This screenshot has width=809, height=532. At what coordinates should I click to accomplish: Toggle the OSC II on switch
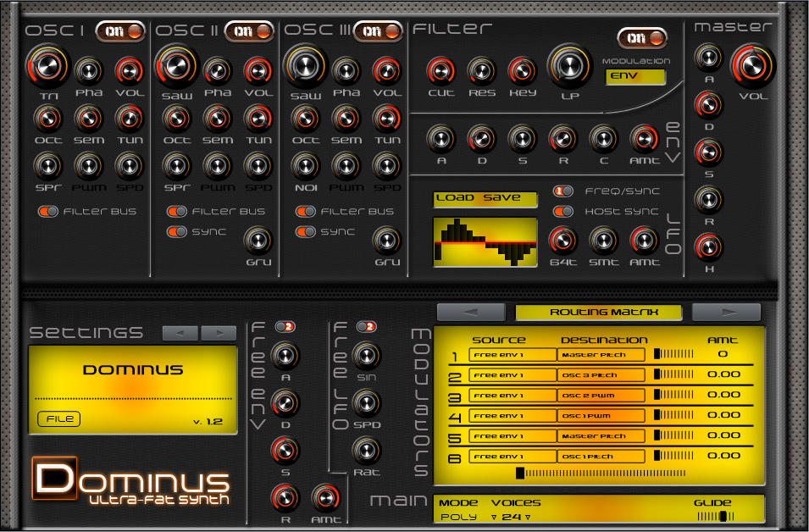click(249, 31)
